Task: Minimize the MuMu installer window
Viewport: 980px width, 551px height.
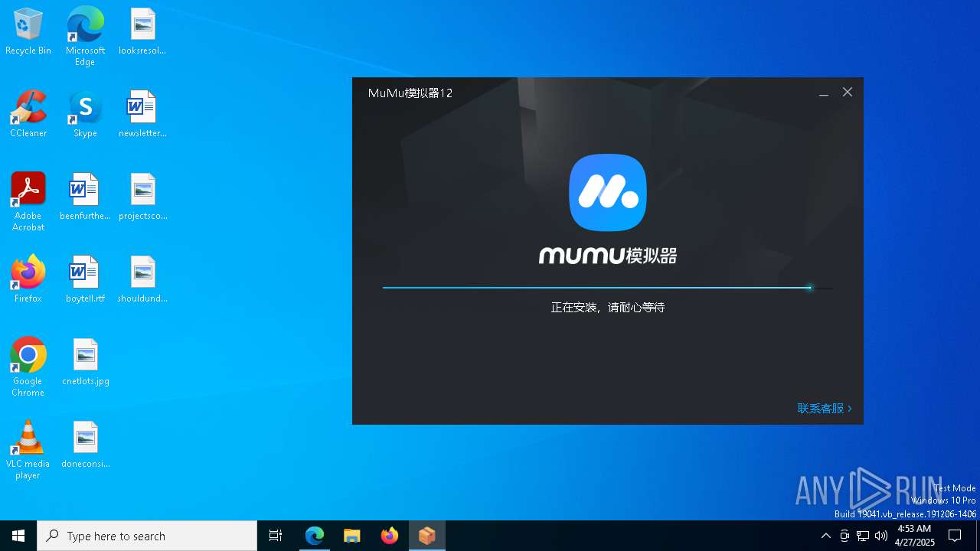Action: tap(824, 93)
